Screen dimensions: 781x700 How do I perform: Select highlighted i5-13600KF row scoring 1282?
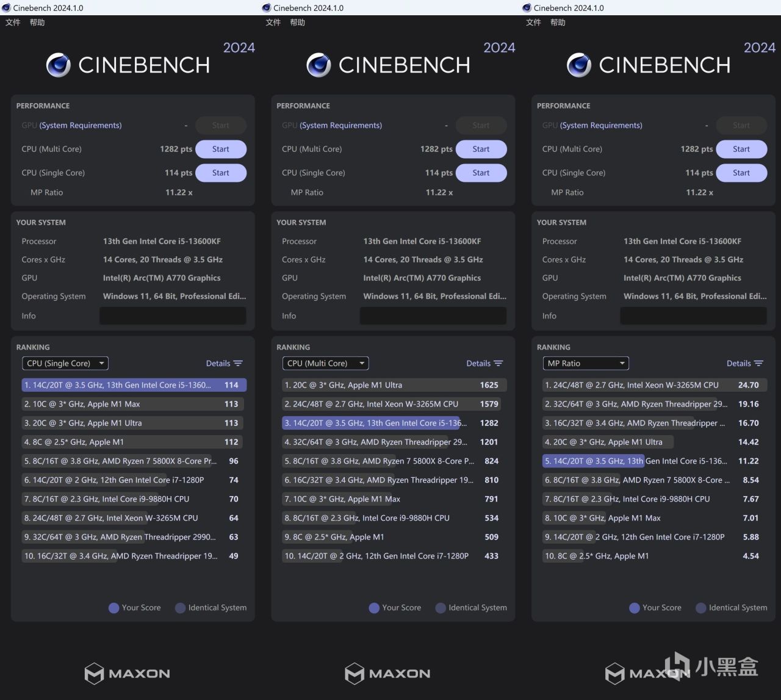[x=394, y=423]
